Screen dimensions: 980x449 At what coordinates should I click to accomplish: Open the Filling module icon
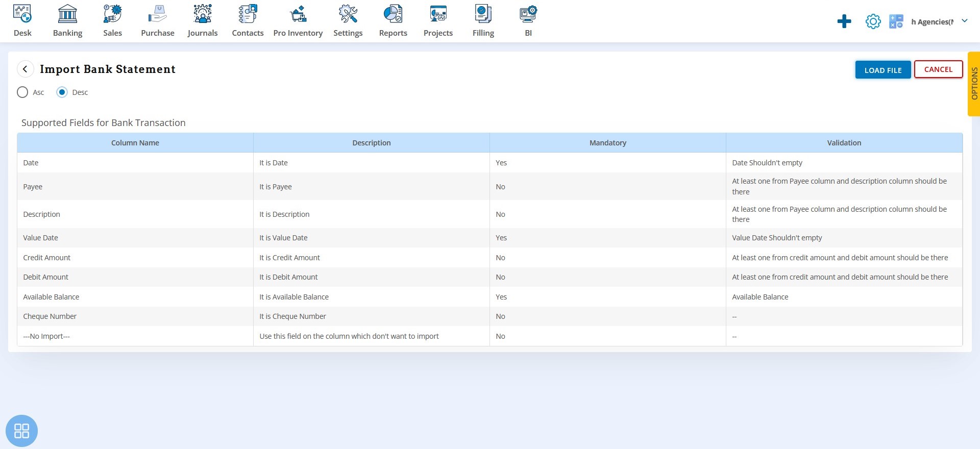[x=483, y=14]
